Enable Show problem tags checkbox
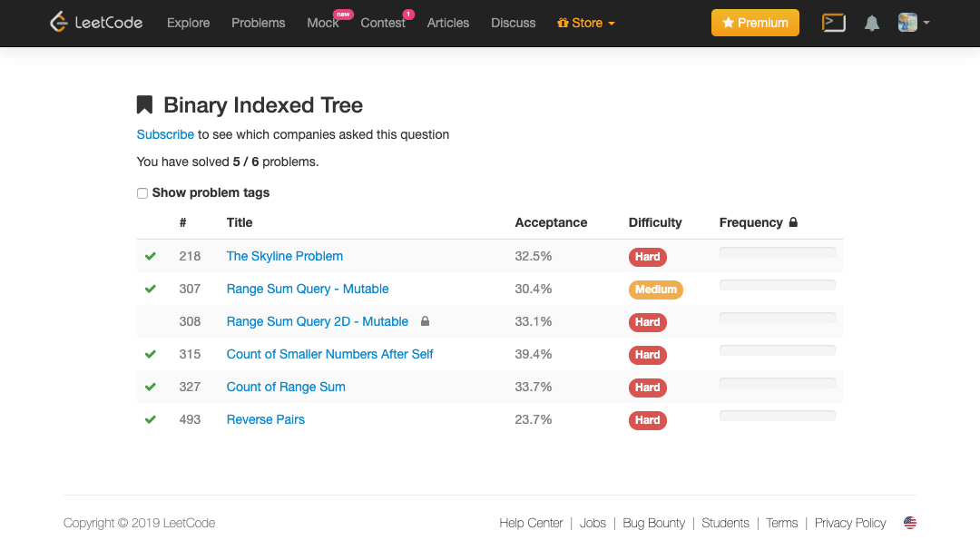Viewport: 980px width, 560px height. tap(142, 193)
